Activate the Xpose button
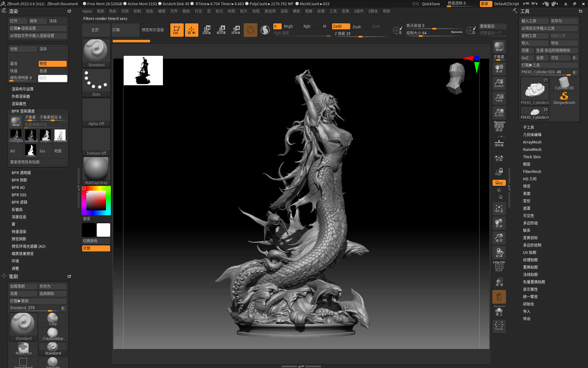Viewport: 588px width, 368px height. (499, 326)
